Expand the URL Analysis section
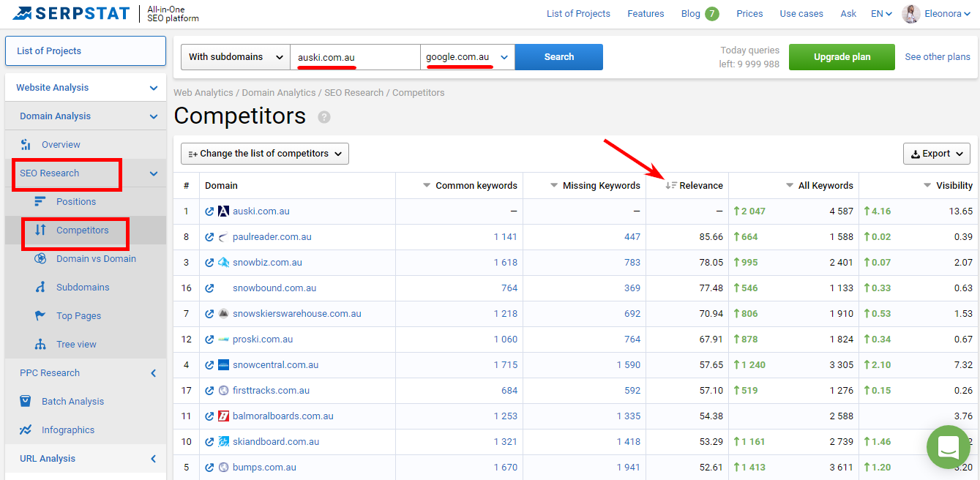Screen dimensions: 980x480 (x=153, y=459)
